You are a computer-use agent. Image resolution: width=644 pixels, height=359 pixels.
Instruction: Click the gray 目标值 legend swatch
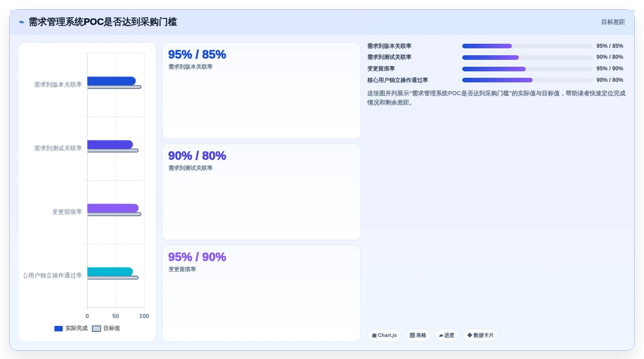point(96,329)
